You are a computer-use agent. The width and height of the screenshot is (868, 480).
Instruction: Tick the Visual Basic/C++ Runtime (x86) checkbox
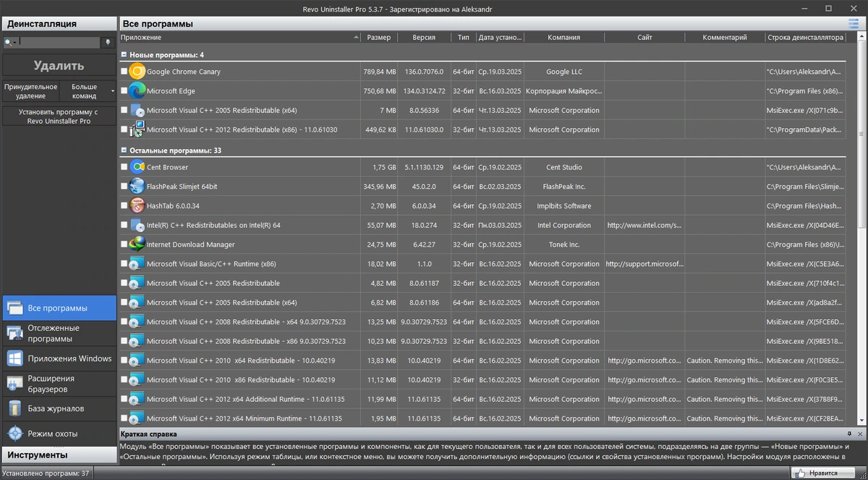(124, 264)
